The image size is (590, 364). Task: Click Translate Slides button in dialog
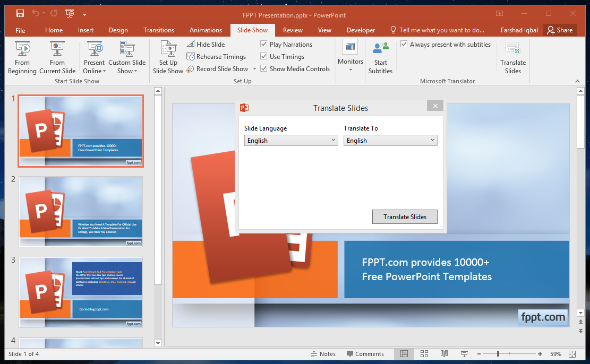click(405, 216)
